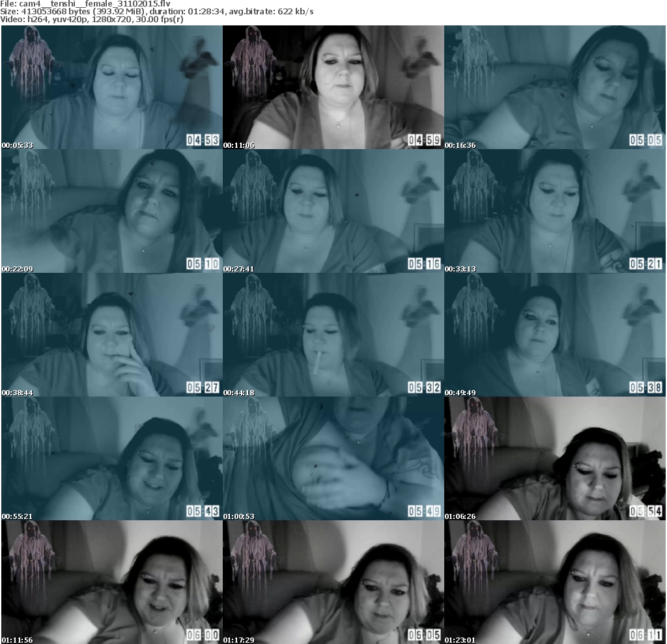667x644 pixels.
Task: Click the timestamp label '01:06:26'
Action: (x=461, y=516)
